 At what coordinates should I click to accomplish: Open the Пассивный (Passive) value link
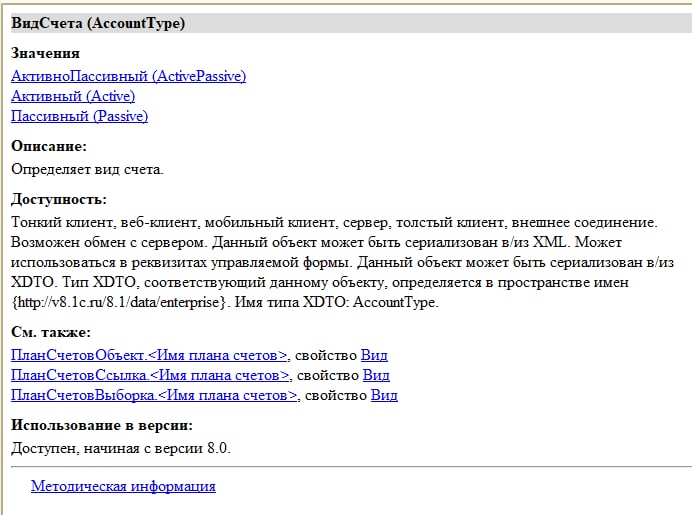coord(79,116)
